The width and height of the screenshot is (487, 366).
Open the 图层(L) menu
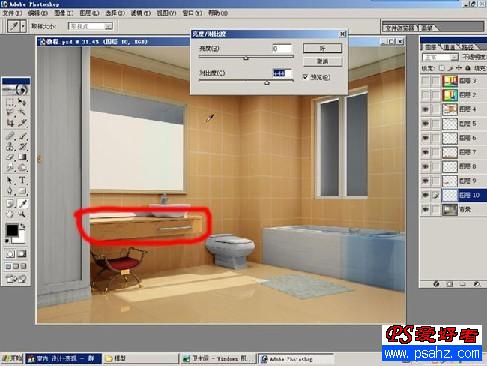[x=89, y=13]
